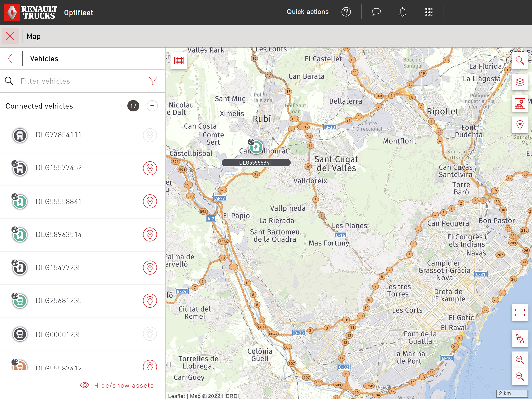
Task: Go back from the Vehicles panel
Action: (x=10, y=58)
